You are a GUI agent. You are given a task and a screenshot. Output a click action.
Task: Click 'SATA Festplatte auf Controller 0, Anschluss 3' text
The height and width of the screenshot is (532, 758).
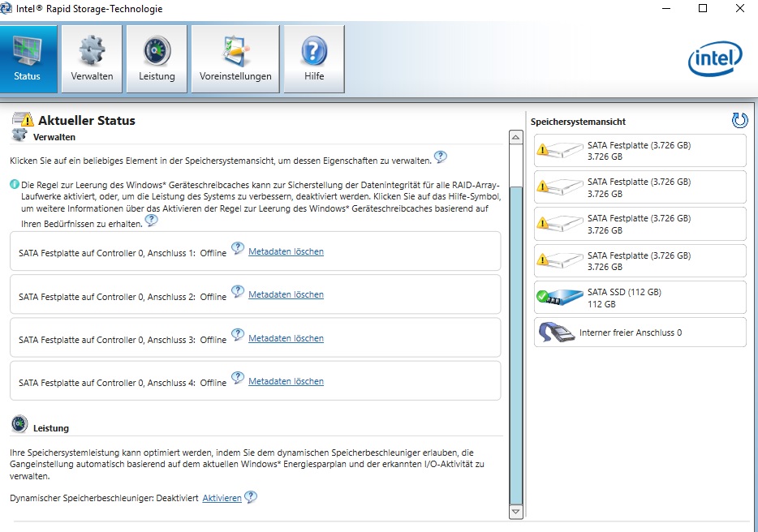(x=106, y=340)
